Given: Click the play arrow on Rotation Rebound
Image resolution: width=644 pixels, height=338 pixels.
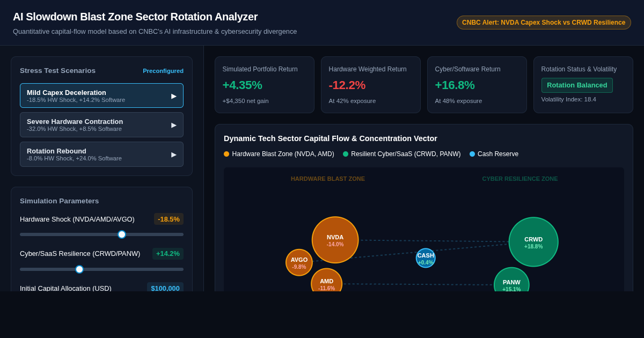Looking at the screenshot, I should pos(174,155).
